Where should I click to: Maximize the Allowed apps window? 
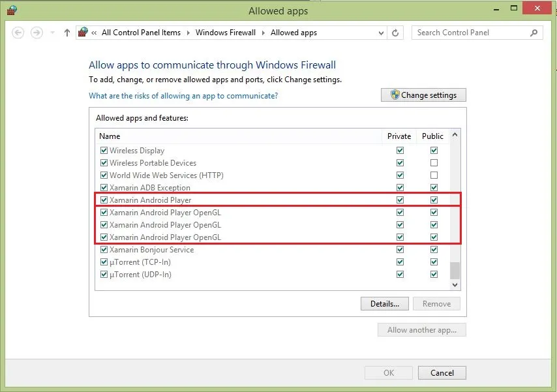514,8
